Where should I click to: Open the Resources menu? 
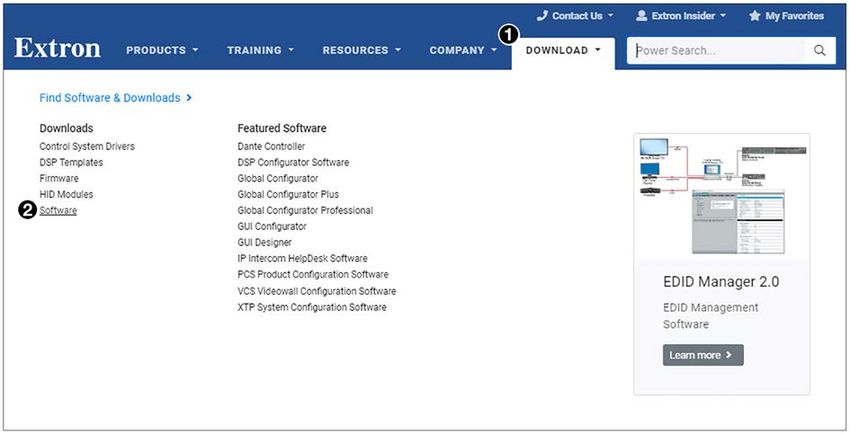pos(362,50)
